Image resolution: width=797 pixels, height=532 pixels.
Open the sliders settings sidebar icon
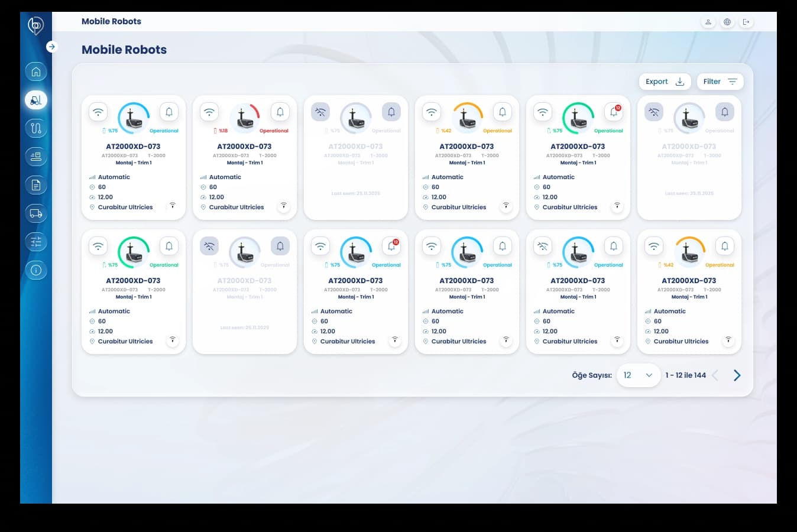pyautogui.click(x=36, y=242)
